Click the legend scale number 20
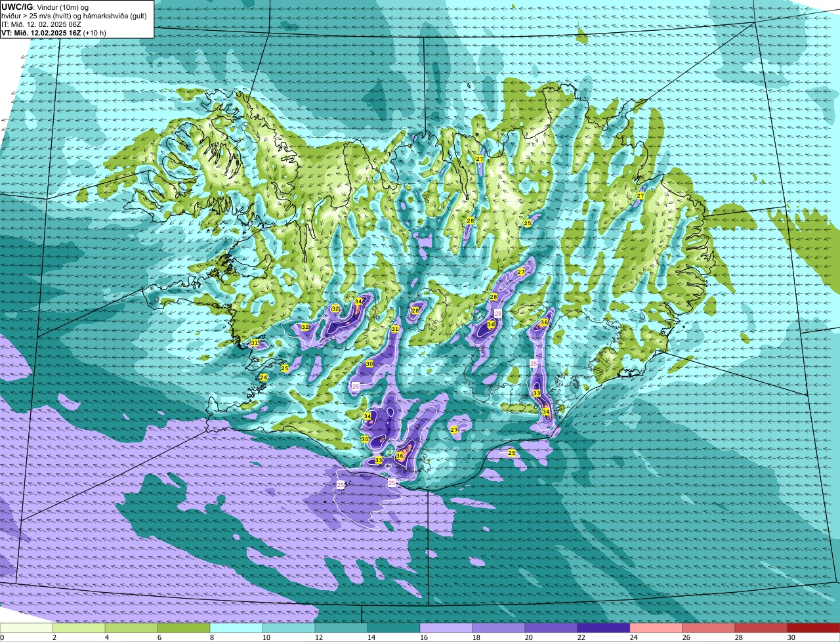The height and width of the screenshot is (642, 840). click(x=528, y=637)
